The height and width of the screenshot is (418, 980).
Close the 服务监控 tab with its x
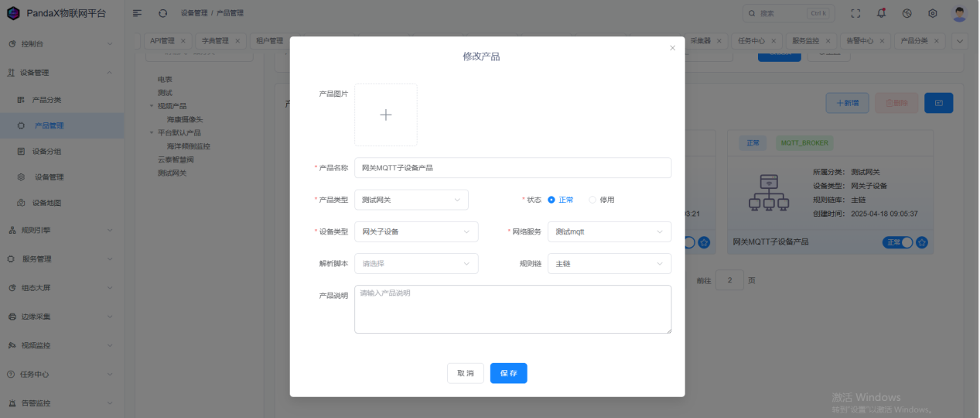tap(828, 41)
